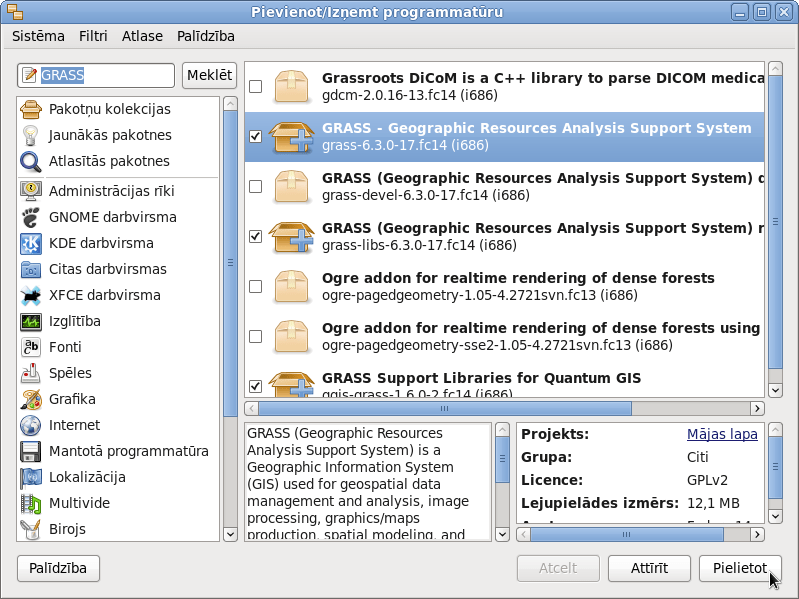Click the category list scrollbar down arrow
Screen dimensions: 799x599
pyautogui.click(x=230, y=534)
